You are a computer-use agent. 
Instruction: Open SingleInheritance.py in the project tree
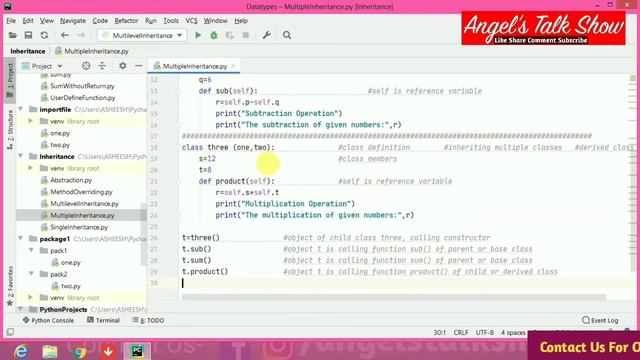tap(79, 227)
